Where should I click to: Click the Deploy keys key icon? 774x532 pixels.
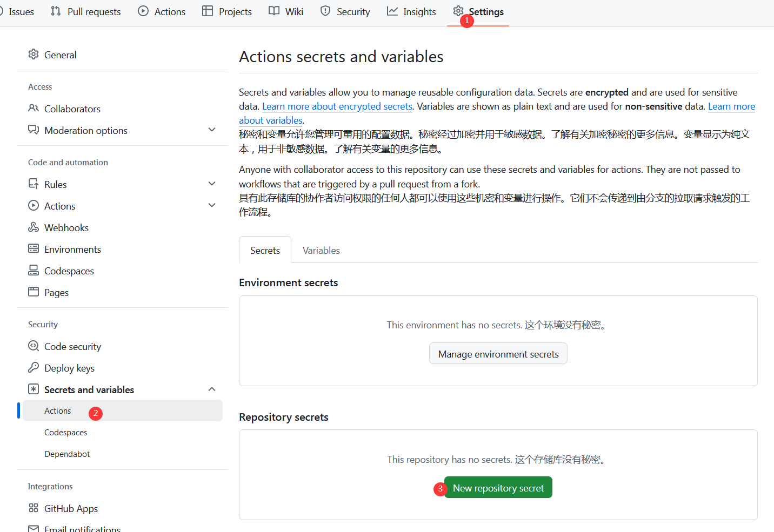click(34, 367)
